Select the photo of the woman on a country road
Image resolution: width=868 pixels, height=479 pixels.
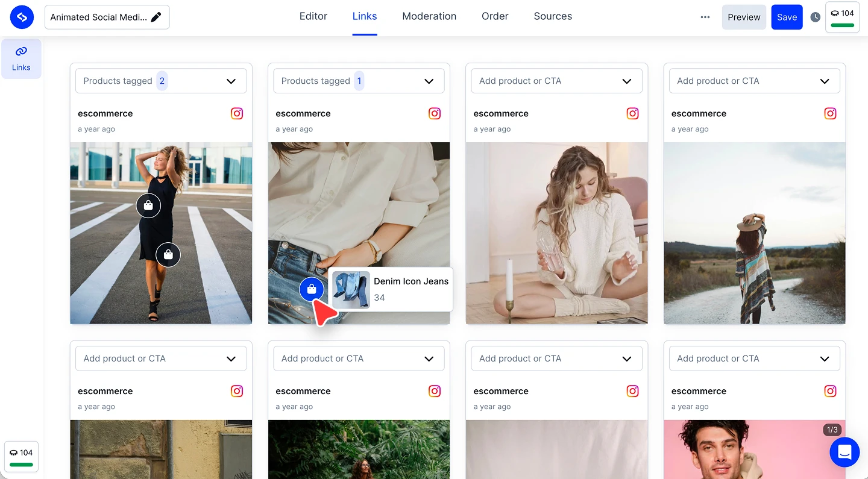point(754,233)
